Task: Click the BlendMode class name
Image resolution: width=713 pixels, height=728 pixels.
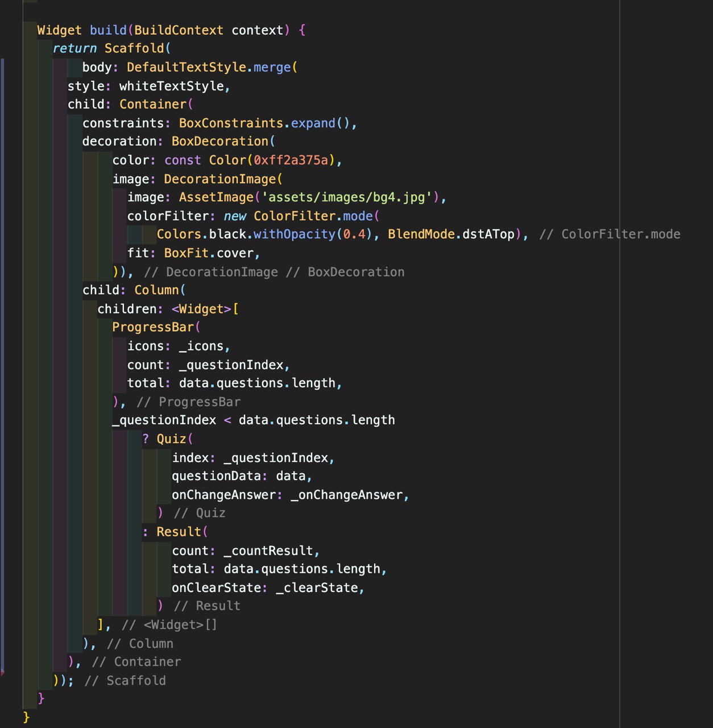Action: (421, 234)
